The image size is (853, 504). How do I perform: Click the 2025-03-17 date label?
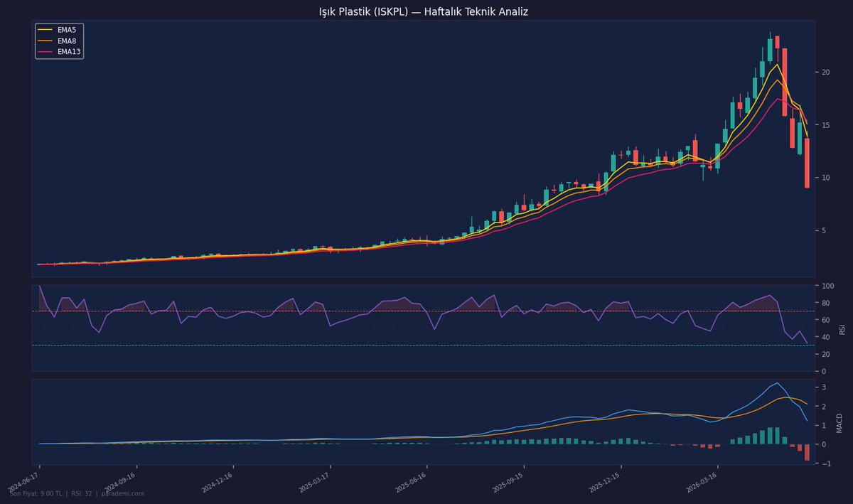pyautogui.click(x=314, y=481)
